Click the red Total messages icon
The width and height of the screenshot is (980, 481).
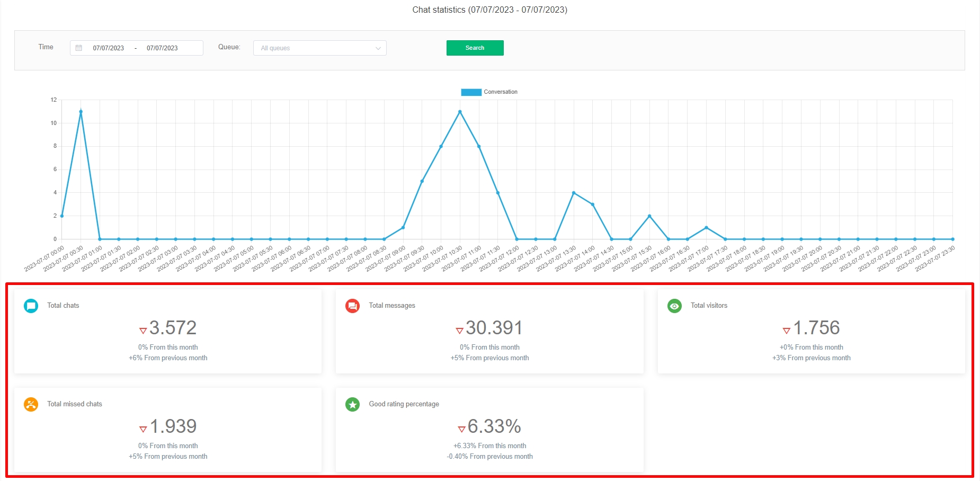[x=352, y=306]
